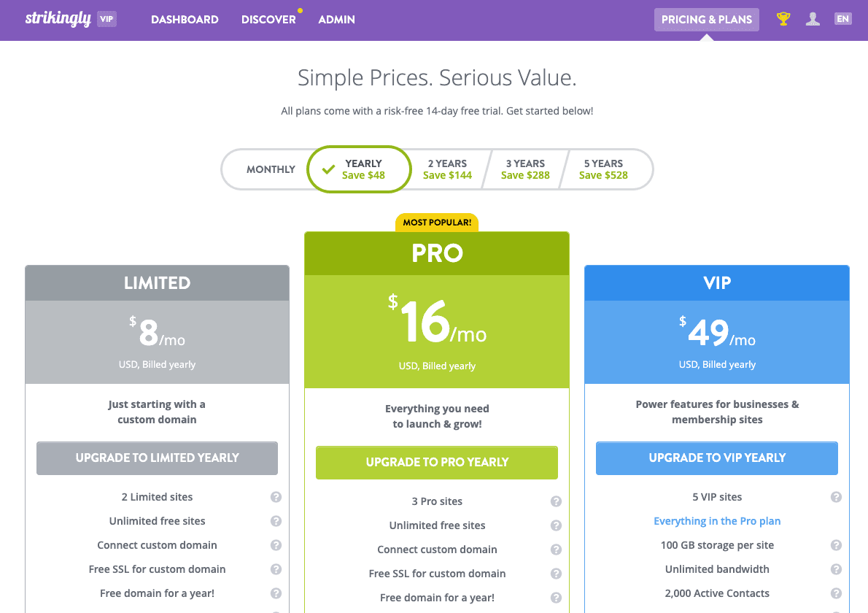Pick the 5 Years billing option
This screenshot has width=868, height=613.
click(x=603, y=169)
